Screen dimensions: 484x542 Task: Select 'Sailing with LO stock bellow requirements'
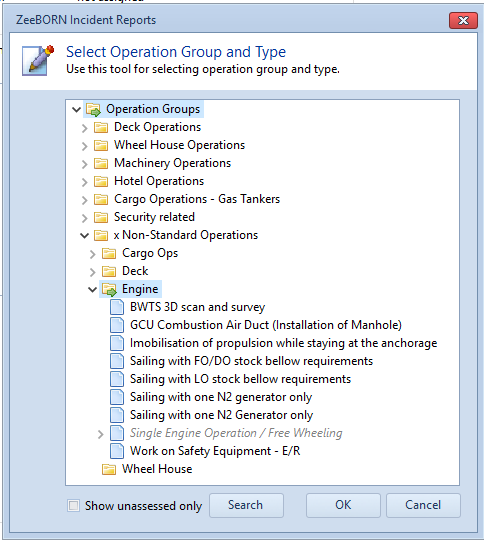pos(240,379)
